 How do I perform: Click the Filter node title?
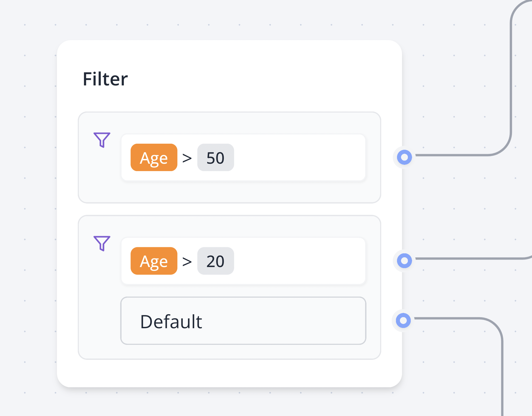click(x=105, y=79)
